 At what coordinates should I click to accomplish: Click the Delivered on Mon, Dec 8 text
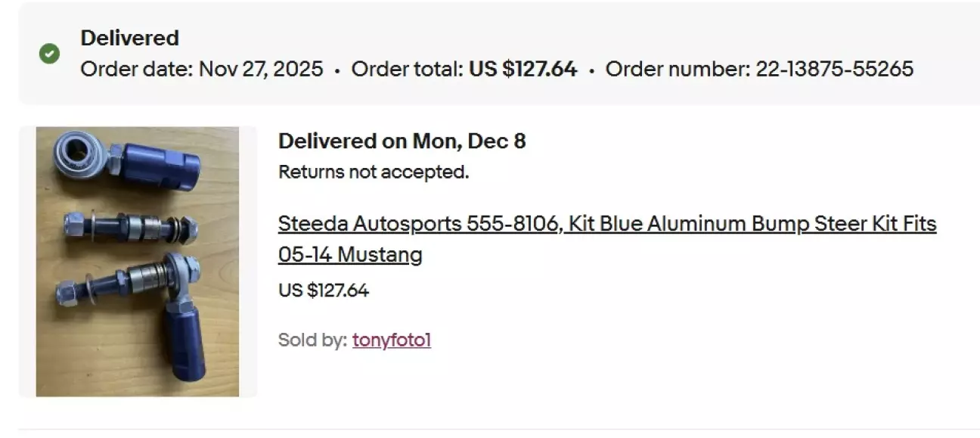pyautogui.click(x=402, y=141)
